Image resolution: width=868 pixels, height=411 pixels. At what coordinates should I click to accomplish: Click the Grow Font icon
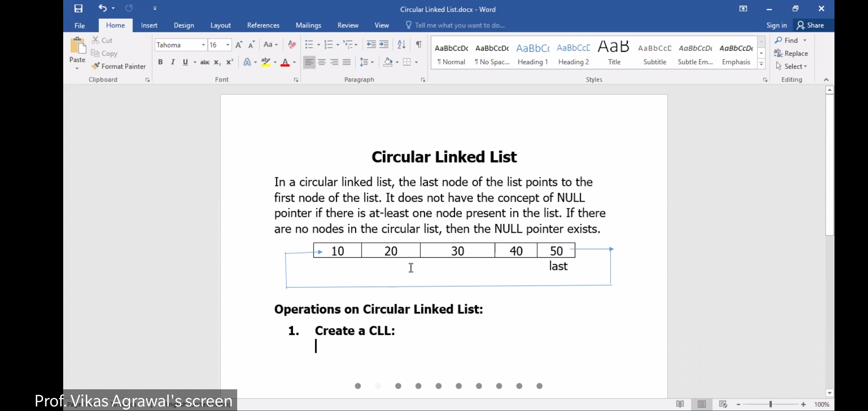239,45
